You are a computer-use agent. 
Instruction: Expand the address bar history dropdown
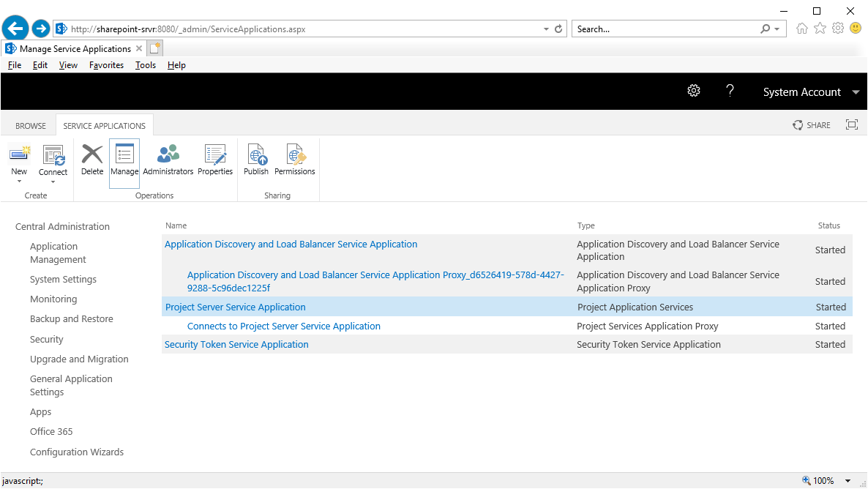(546, 29)
